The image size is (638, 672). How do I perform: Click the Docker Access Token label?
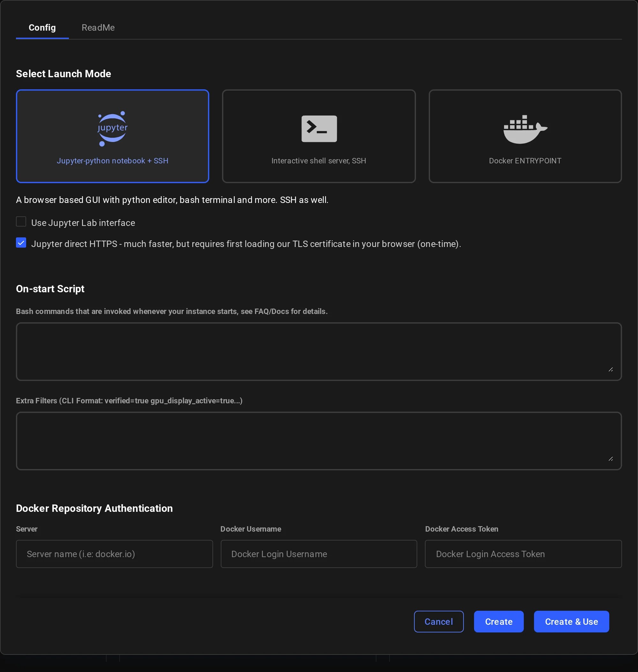point(462,529)
